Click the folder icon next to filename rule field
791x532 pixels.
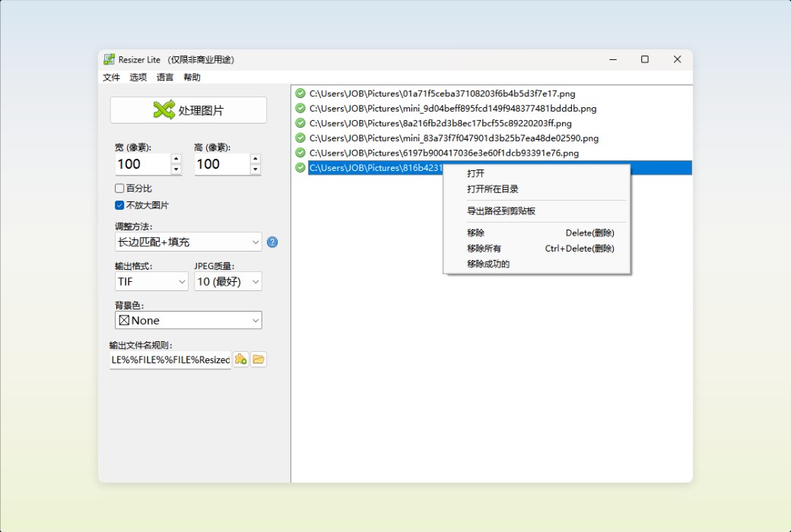259,359
